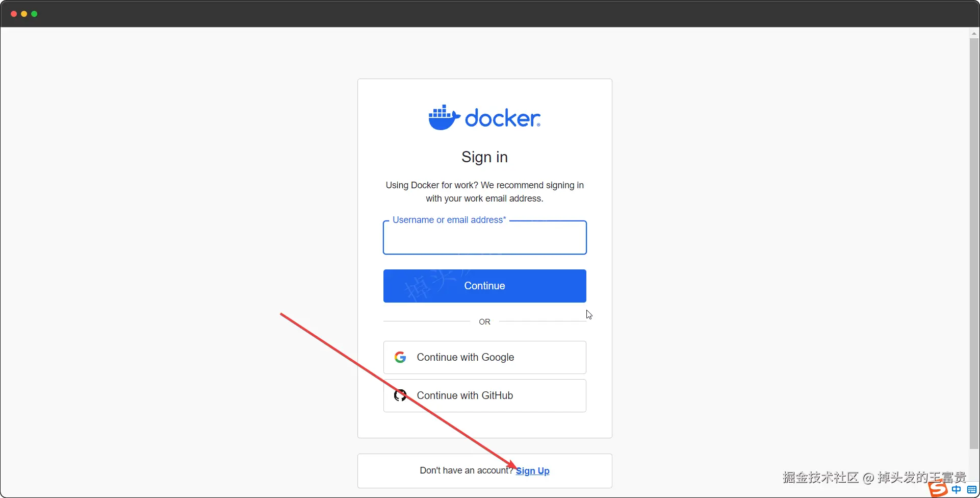Choose Continue with Google
The height and width of the screenshot is (498, 980).
point(484,357)
